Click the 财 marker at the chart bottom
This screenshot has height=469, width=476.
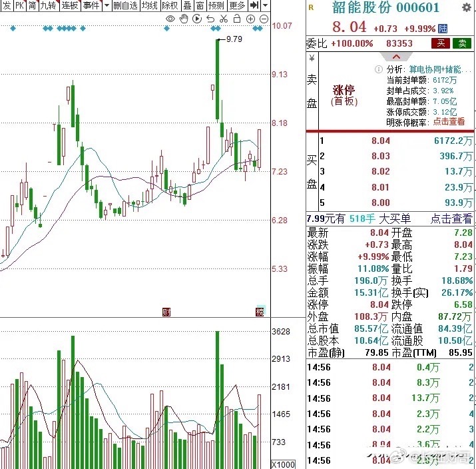[166, 312]
